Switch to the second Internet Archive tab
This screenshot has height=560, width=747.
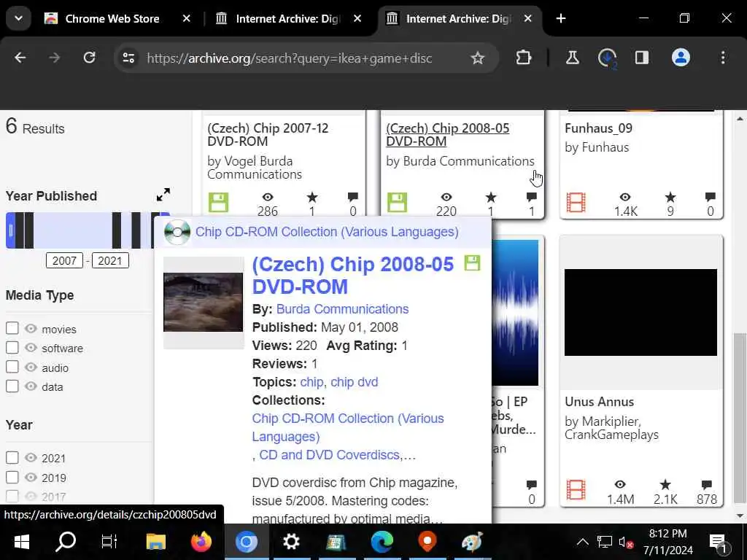288,18
